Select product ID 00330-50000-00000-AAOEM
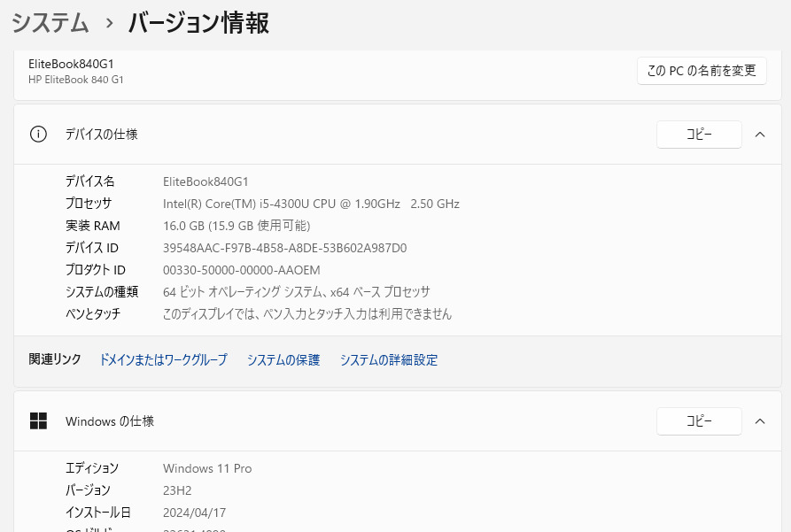This screenshot has height=532, width=791. (242, 270)
